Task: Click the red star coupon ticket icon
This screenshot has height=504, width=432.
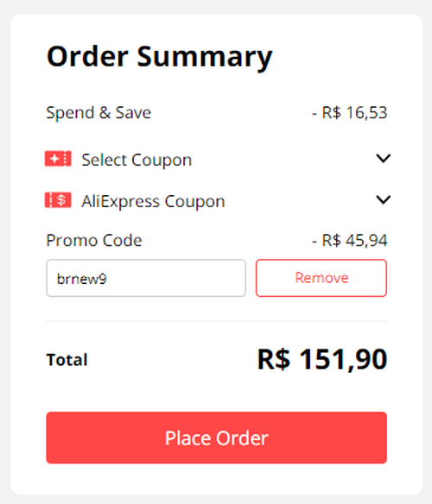Action: pos(58,159)
